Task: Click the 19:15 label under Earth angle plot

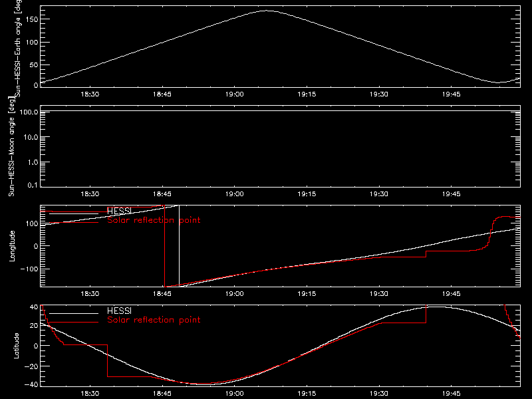Action: tap(307, 94)
